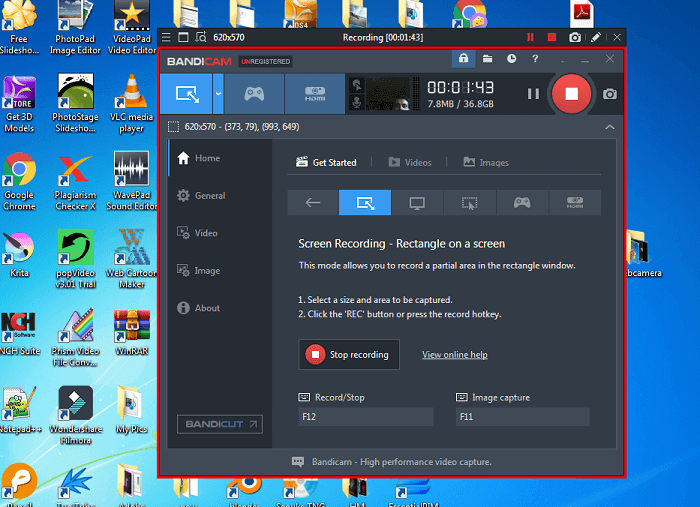Open the About section in sidebar
The height and width of the screenshot is (507, 700).
[x=199, y=308]
